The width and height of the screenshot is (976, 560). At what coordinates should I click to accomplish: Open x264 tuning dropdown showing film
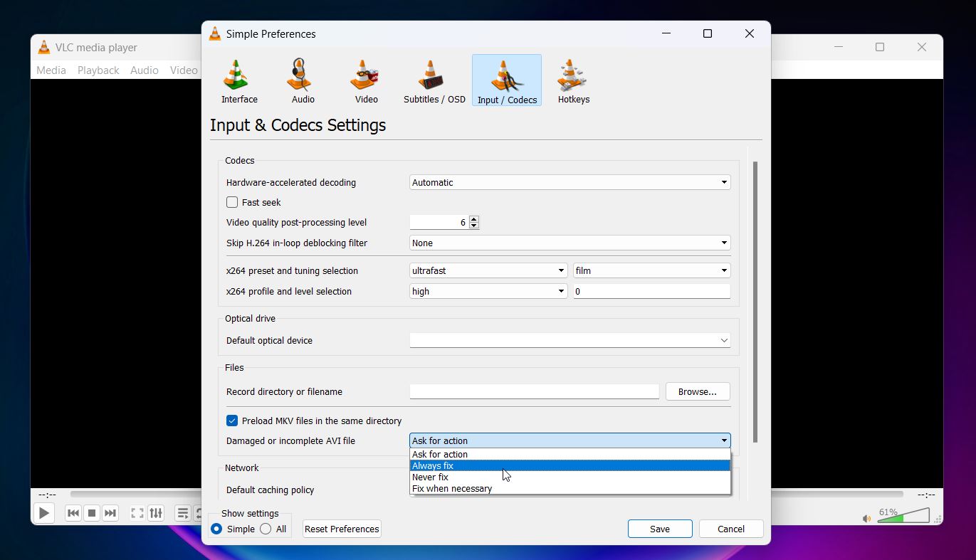[652, 270]
